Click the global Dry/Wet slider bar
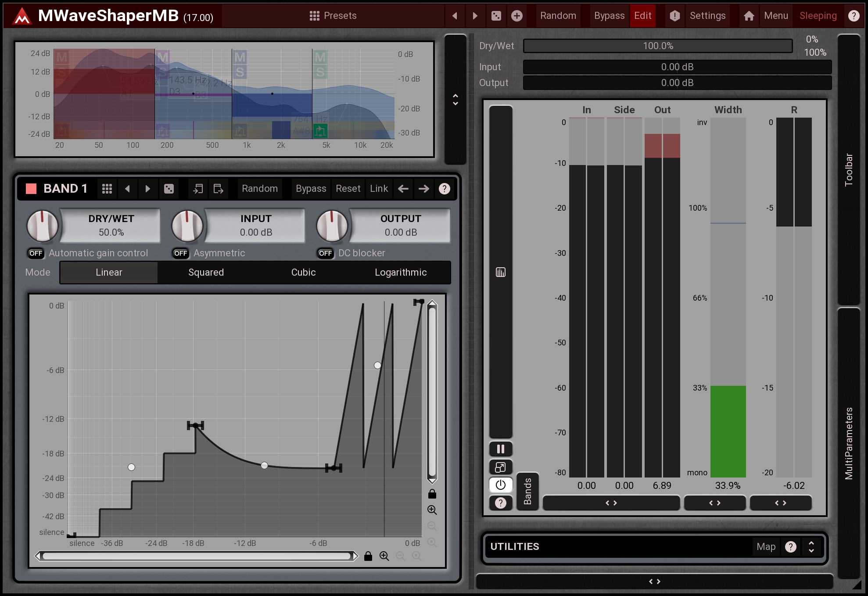This screenshot has height=596, width=868. [x=657, y=46]
